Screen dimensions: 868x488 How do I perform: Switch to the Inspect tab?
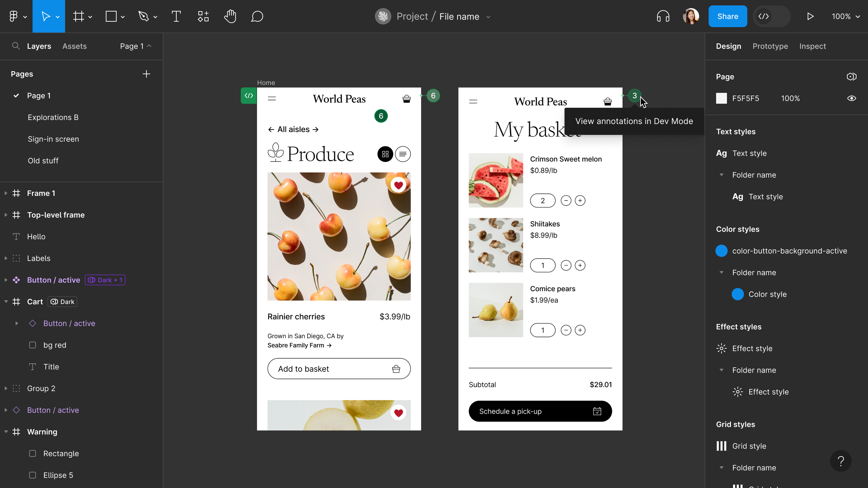pyautogui.click(x=812, y=46)
